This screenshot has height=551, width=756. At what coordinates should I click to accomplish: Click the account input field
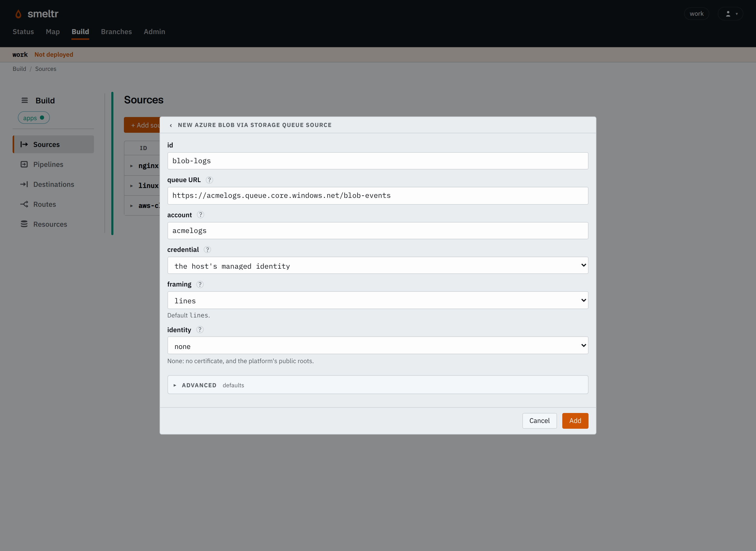[x=378, y=230]
